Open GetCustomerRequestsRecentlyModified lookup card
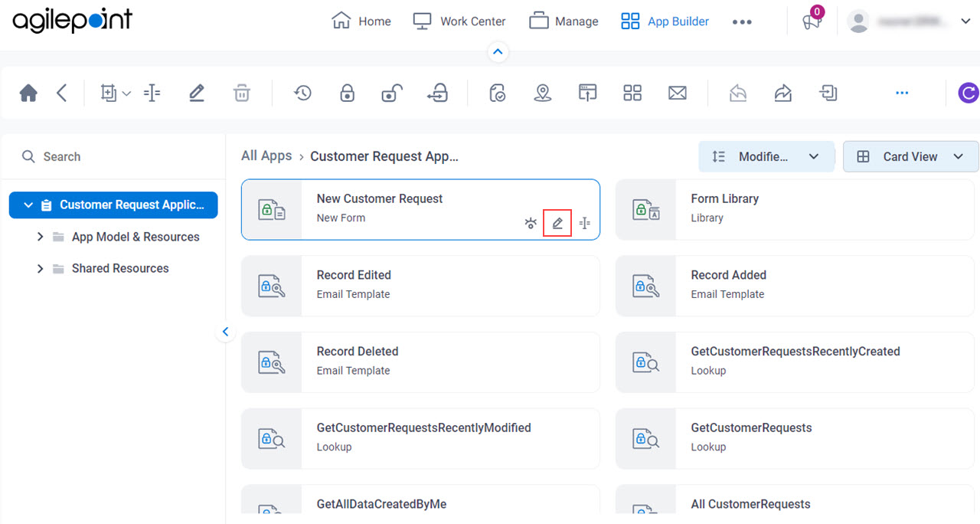 pyautogui.click(x=420, y=439)
